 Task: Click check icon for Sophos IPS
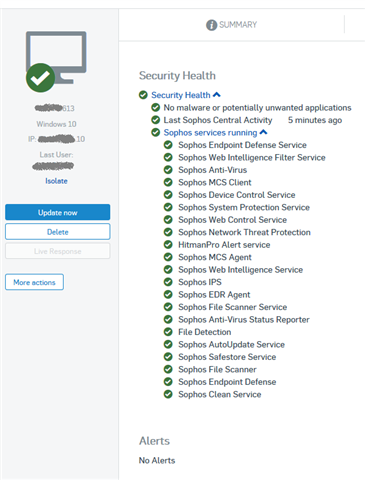pyautogui.click(x=168, y=282)
